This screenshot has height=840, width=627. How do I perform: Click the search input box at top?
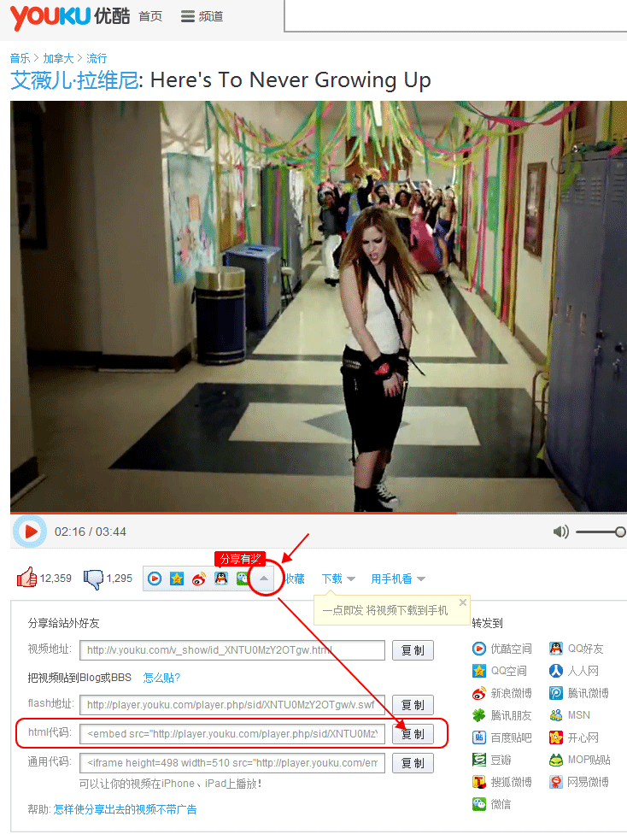tap(455, 15)
